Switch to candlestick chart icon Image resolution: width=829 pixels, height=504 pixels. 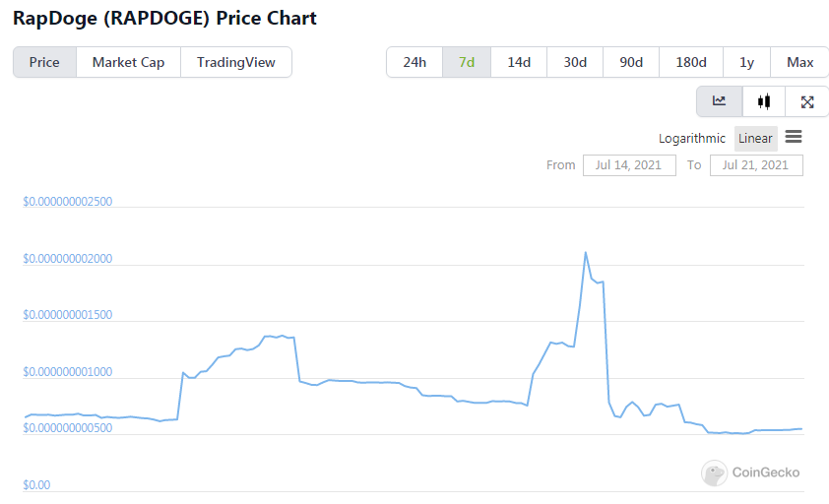pos(763,101)
